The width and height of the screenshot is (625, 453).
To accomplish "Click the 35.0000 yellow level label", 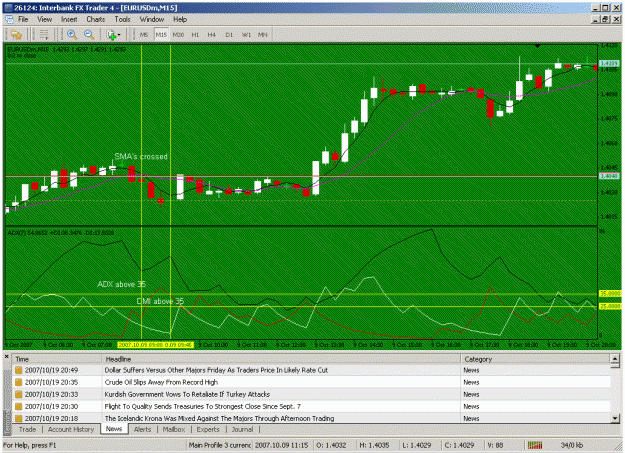I will [610, 294].
